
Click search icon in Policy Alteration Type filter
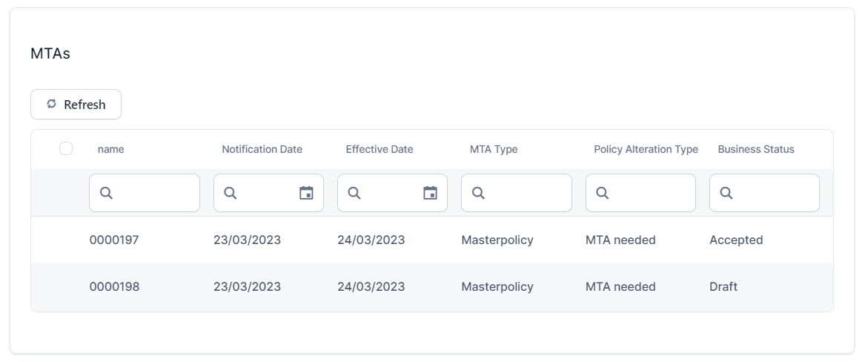(x=603, y=193)
